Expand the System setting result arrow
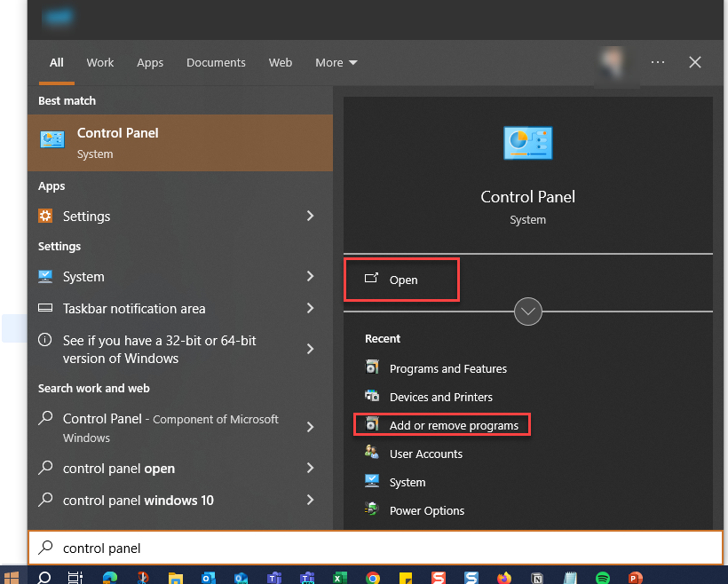Viewport: 728px width, 584px height. tap(310, 276)
